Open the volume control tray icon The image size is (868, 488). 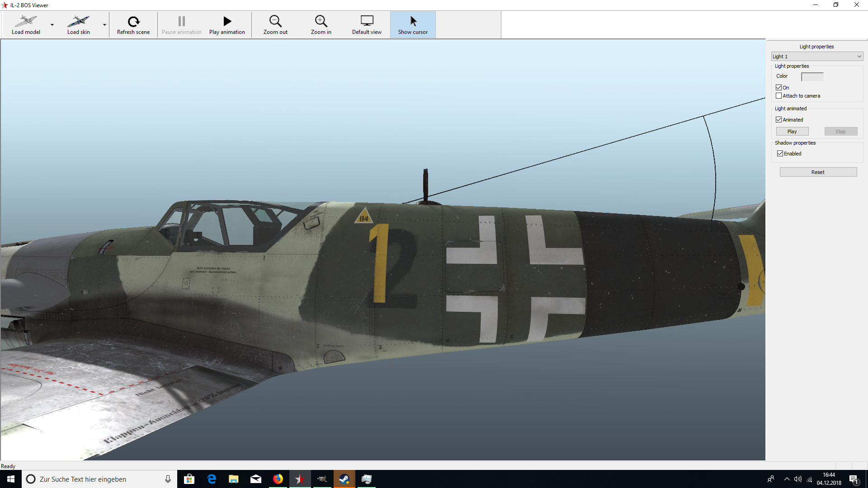pyautogui.click(x=798, y=479)
